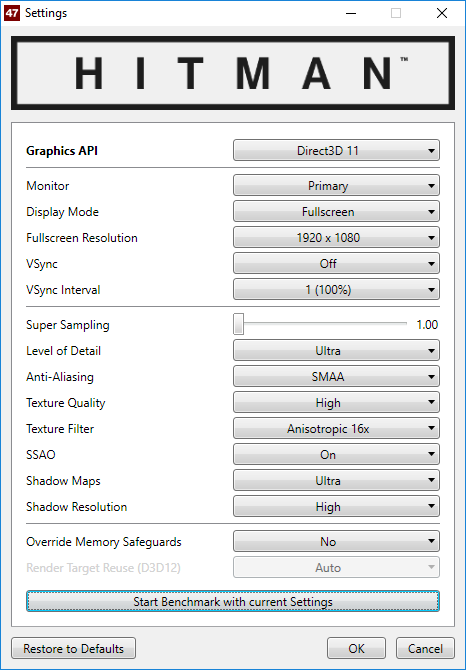Click the Super Sampling slider track
Image resolution: width=466 pixels, height=670 pixels.
[x=320, y=324]
